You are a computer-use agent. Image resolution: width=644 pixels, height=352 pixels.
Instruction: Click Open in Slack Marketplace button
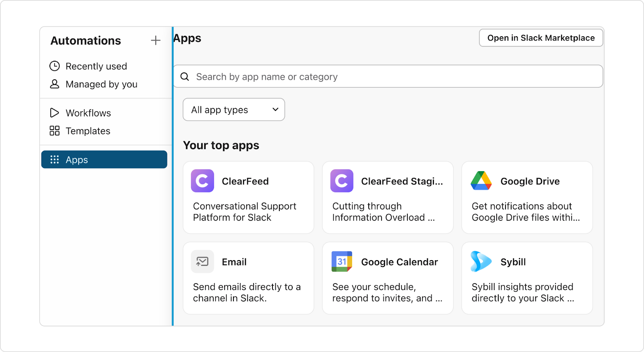coord(541,38)
